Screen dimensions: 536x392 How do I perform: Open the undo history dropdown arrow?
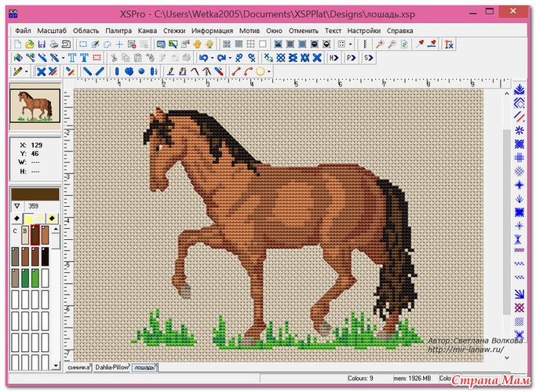[x=212, y=57]
